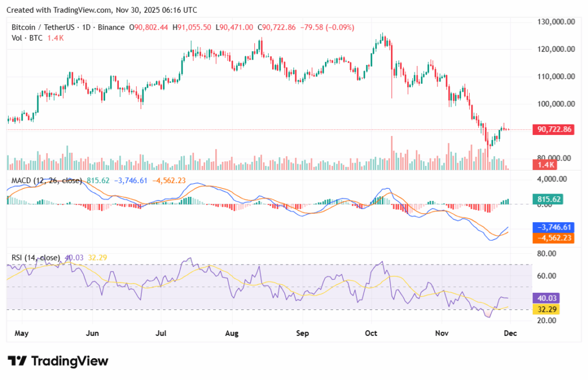
Task: Click the TradingView logo icon at bottom
Action: (17, 361)
